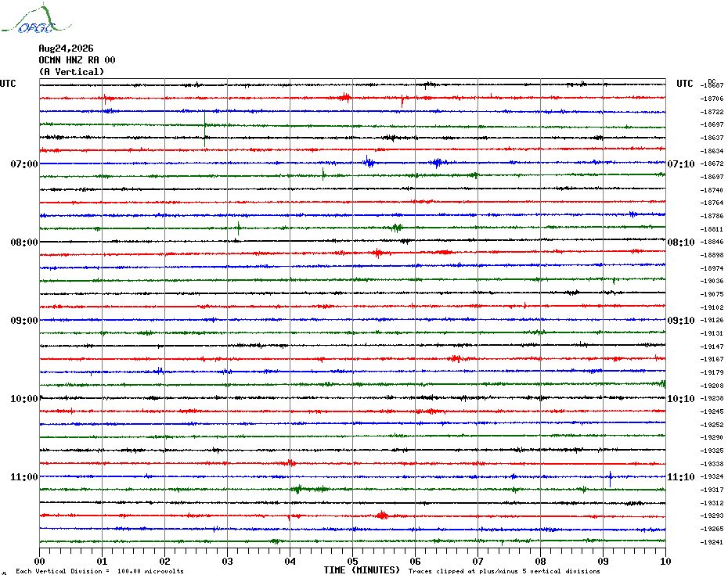Click the "09:10" time label on the right
Image resolution: width=728 pixels, height=582 pixels.
pos(681,321)
